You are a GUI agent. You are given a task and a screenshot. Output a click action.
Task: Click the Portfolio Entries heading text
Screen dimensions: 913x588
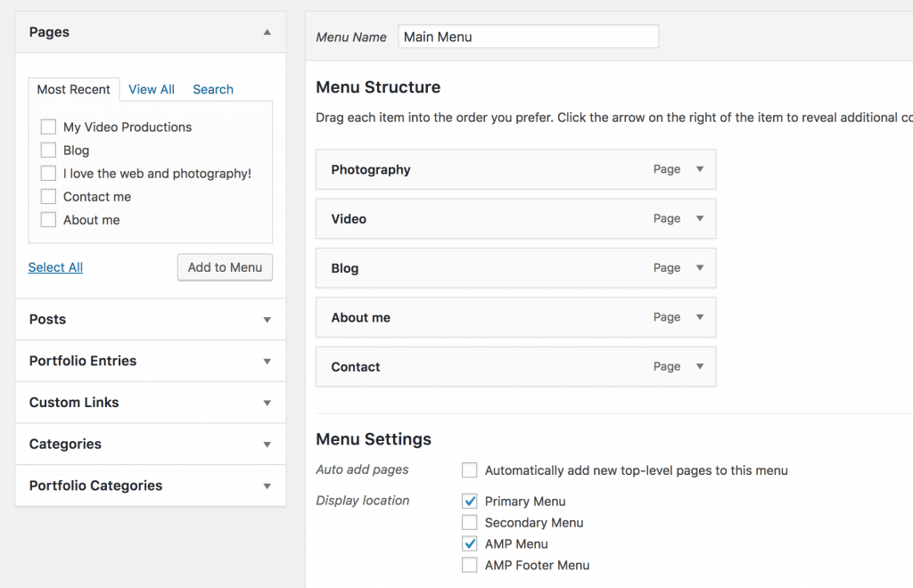[83, 361]
